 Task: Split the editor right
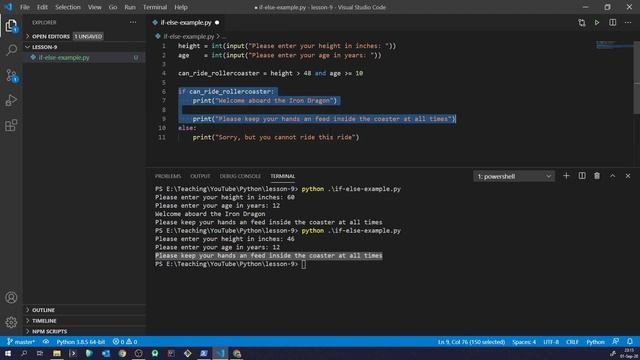tap(613, 23)
